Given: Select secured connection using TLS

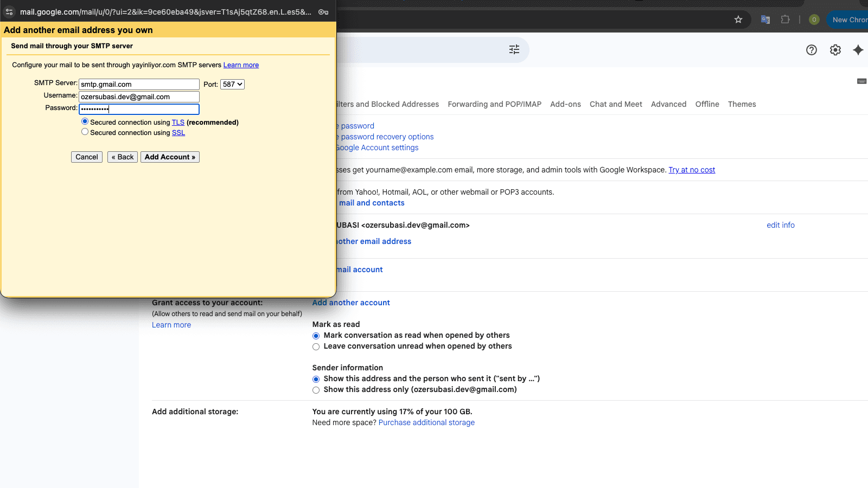Looking at the screenshot, I should point(85,121).
